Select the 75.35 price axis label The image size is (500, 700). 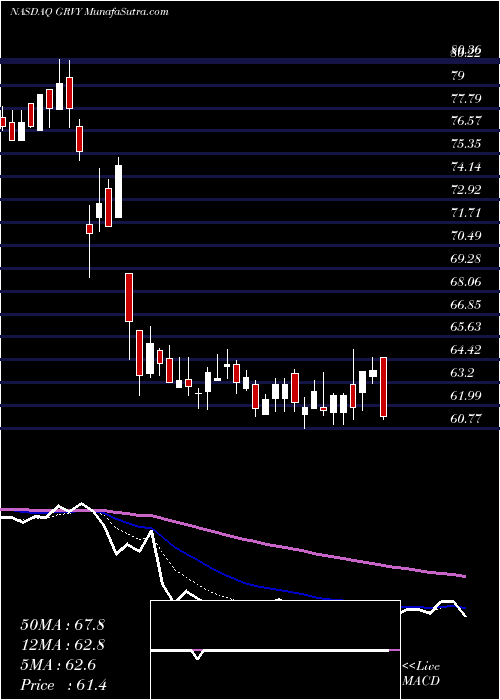(x=467, y=144)
